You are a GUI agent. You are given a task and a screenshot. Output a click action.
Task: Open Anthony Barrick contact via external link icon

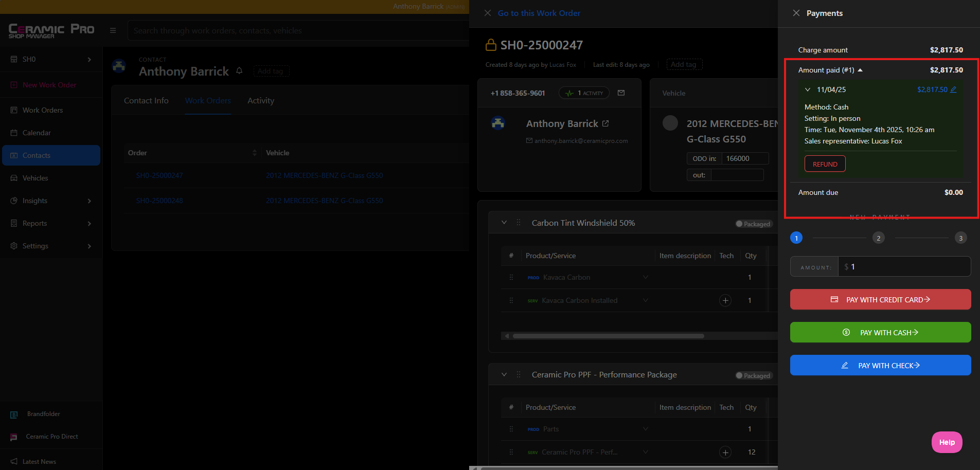coord(605,123)
